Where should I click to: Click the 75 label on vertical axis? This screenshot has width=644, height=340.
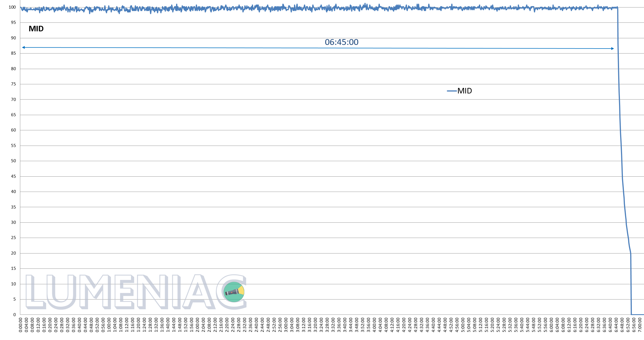point(13,84)
